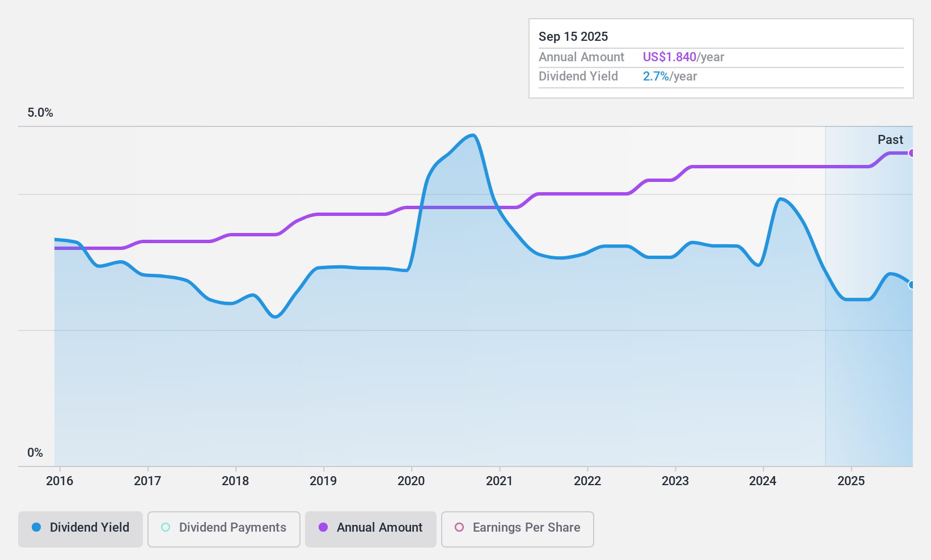Select the Sep 15 2025 tooltip header
Viewport: 931px width, 560px height.
pos(573,36)
